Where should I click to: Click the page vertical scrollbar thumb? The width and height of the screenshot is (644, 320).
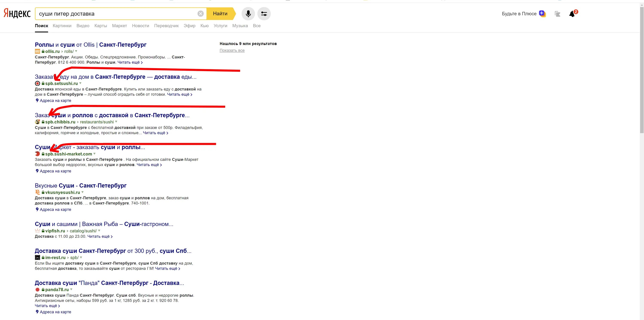[x=642, y=70]
